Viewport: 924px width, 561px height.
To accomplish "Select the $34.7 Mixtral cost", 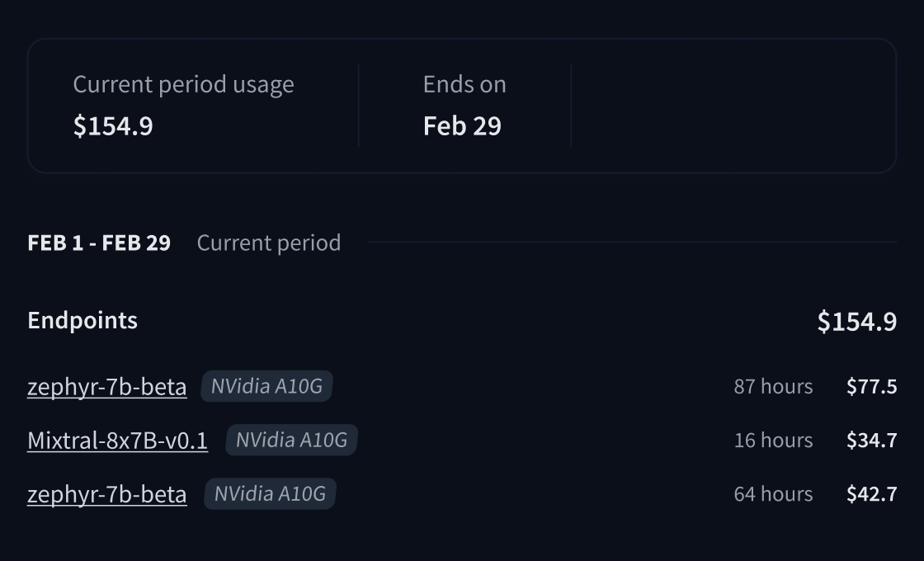I will (871, 441).
